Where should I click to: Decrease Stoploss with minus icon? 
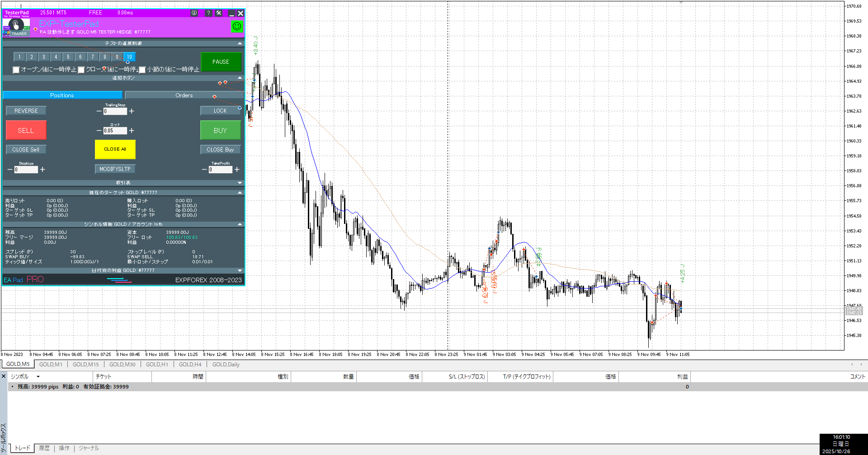[10, 170]
